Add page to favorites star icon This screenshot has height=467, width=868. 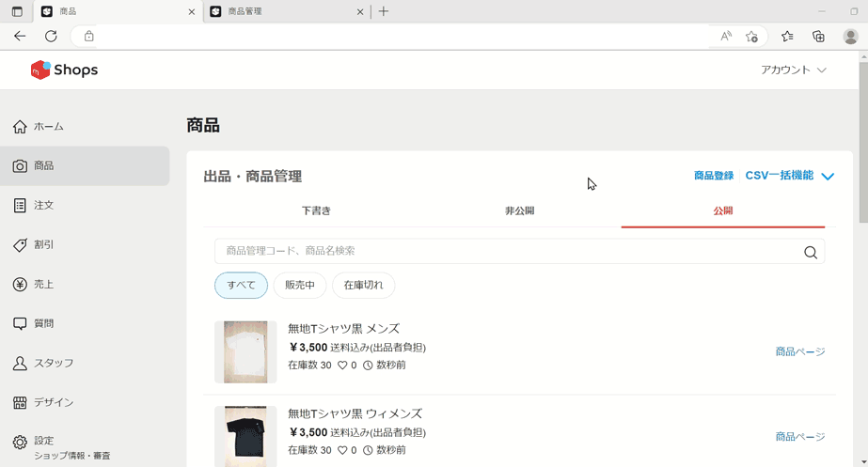point(751,37)
